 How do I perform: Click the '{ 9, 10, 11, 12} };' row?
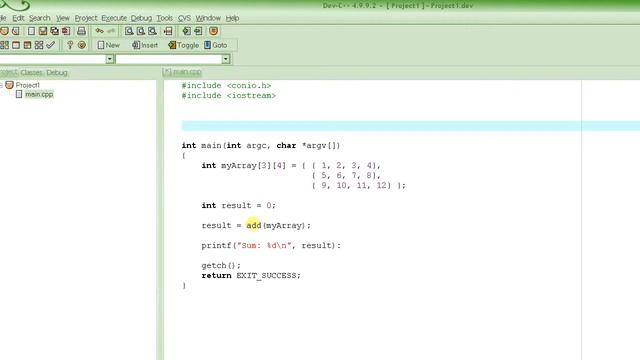[358, 185]
